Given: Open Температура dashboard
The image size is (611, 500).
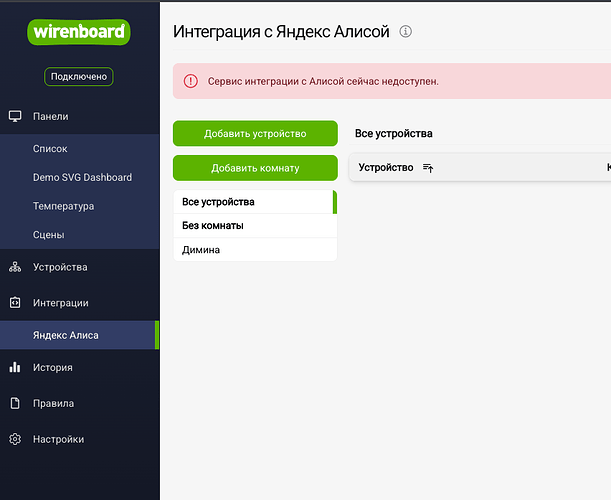Looking at the screenshot, I should click(79, 206).
